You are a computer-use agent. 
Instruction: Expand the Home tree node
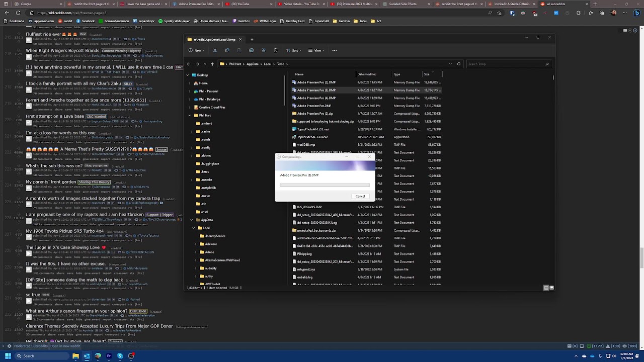(x=190, y=83)
